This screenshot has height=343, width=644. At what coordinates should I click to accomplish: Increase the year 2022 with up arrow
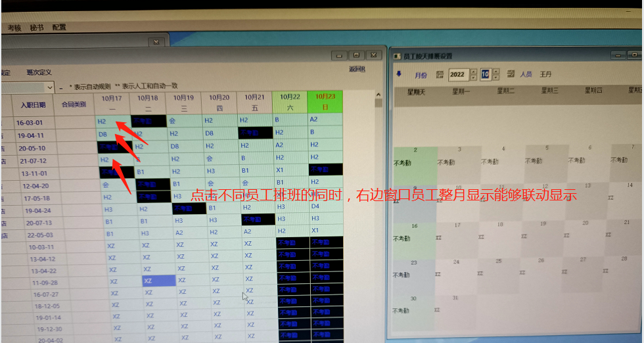coord(474,72)
